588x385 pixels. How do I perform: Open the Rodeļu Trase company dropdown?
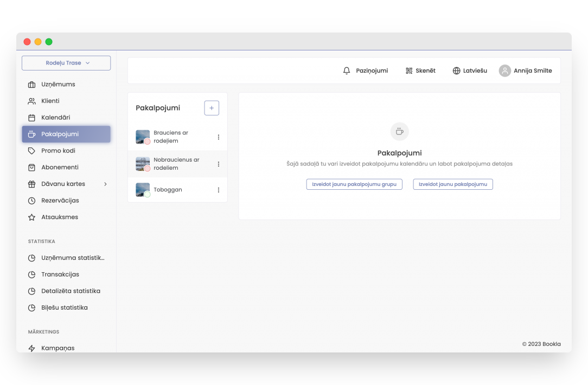click(x=66, y=63)
